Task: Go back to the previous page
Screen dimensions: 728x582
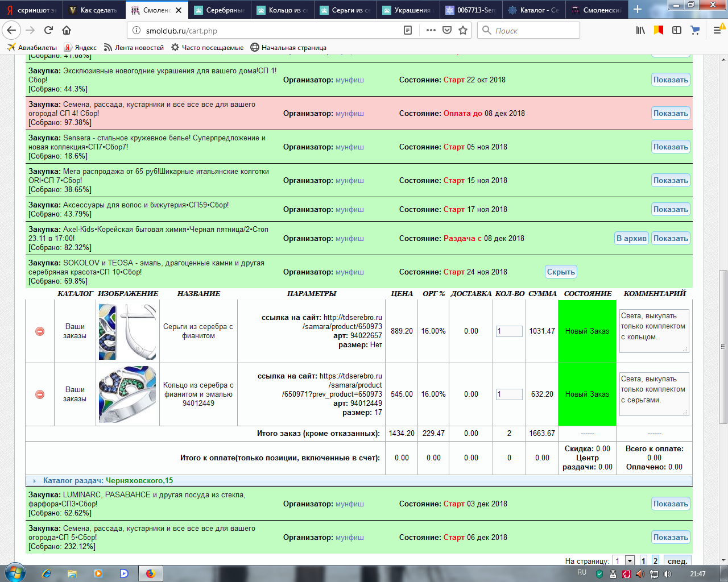Action: [12, 30]
